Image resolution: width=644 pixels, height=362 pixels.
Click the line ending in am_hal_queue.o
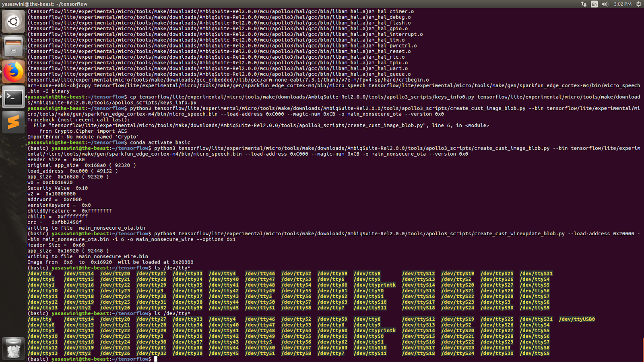point(219,74)
